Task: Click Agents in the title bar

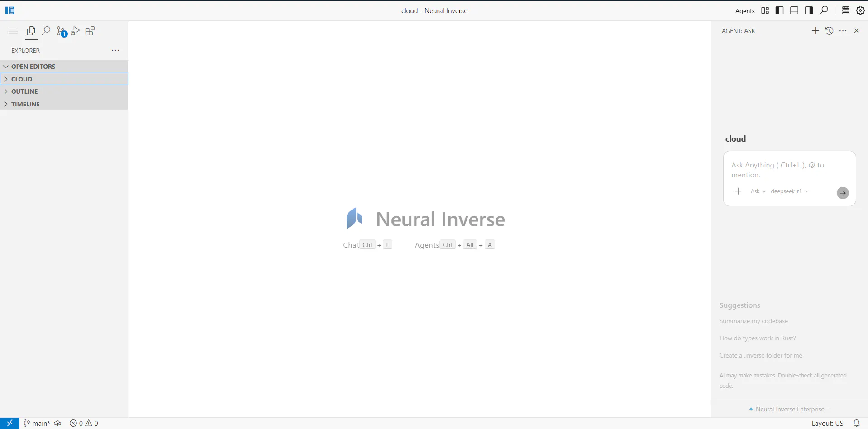Action: point(745,11)
